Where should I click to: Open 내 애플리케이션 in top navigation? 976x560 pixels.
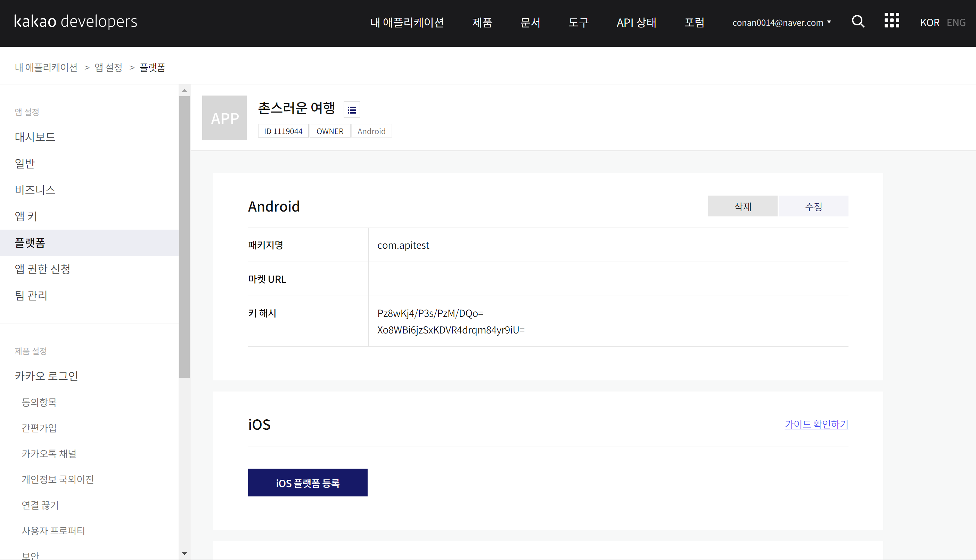click(x=407, y=22)
